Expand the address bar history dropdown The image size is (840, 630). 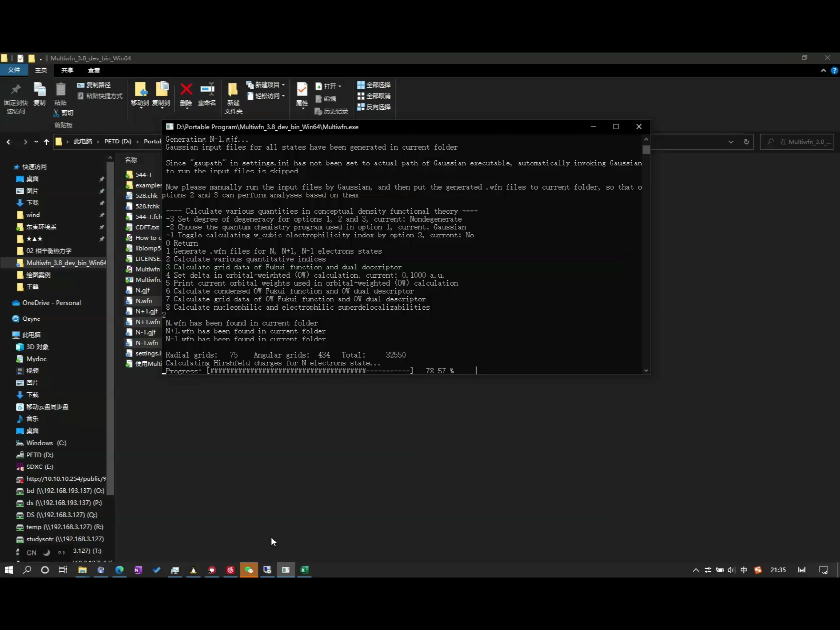731,142
